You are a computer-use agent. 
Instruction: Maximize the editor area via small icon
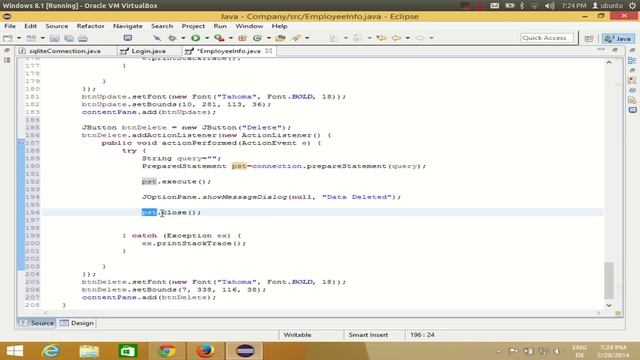(x=615, y=50)
